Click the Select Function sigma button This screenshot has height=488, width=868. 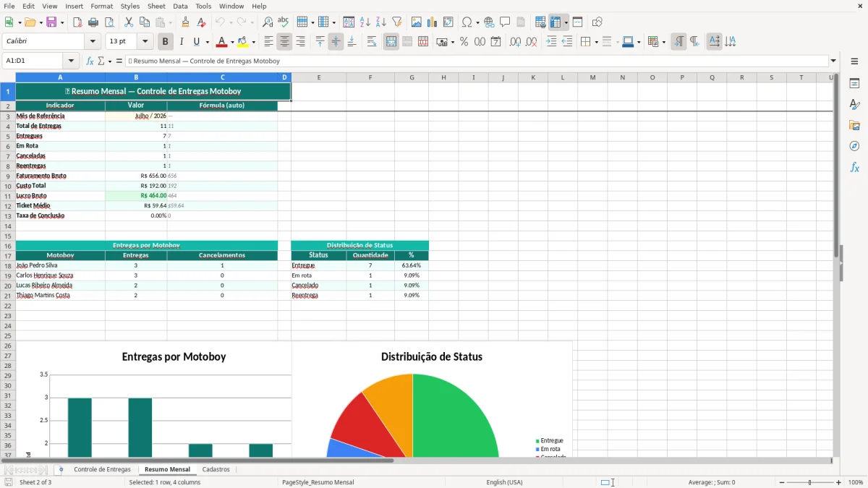pos(101,61)
